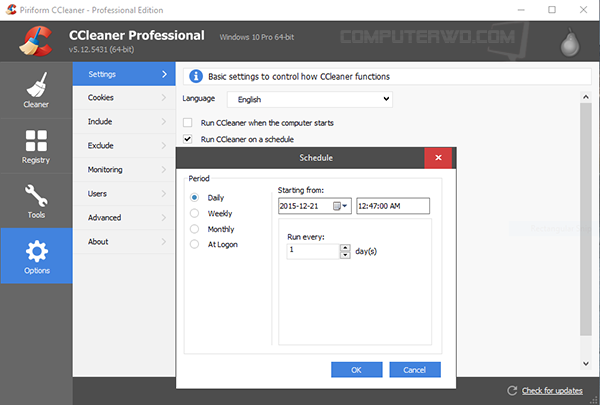600x405 pixels.
Task: Open the Language dropdown
Action: (x=310, y=99)
